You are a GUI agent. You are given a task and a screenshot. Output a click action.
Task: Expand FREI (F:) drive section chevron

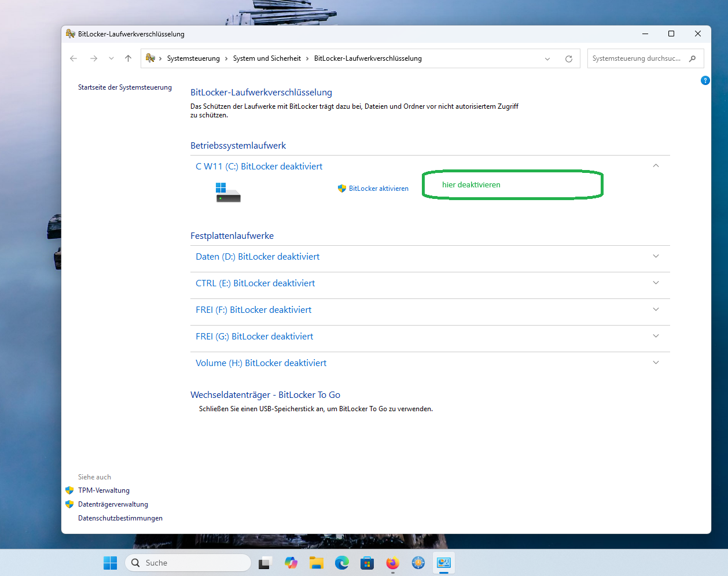coord(656,309)
